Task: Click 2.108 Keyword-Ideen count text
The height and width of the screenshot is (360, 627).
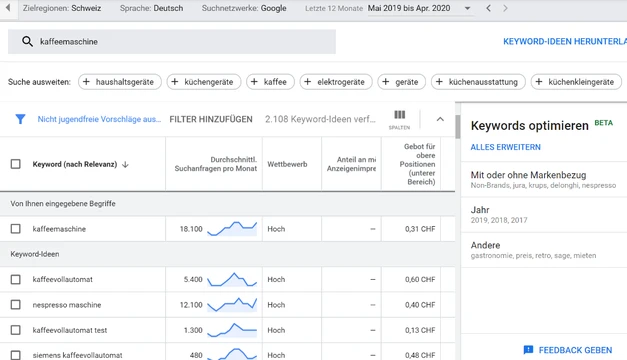Action: point(320,119)
